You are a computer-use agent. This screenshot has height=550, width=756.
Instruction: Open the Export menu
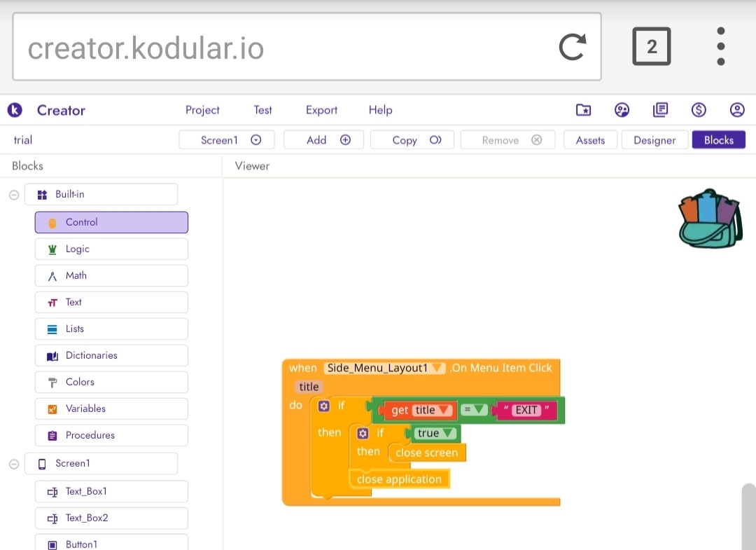tap(321, 110)
